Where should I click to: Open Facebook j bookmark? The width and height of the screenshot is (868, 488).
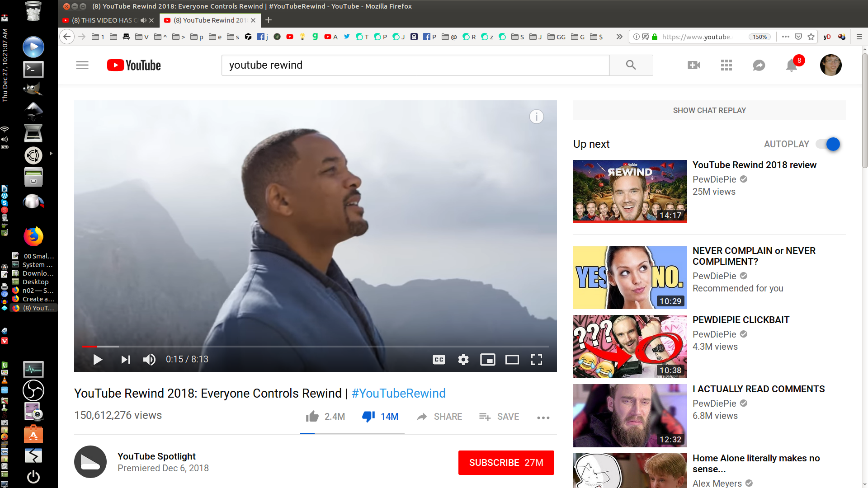pyautogui.click(x=263, y=37)
